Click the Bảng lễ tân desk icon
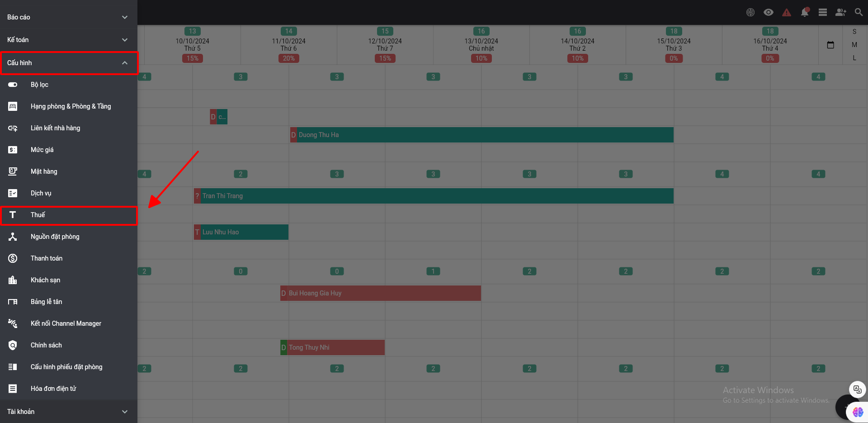Image resolution: width=868 pixels, height=423 pixels. click(x=13, y=302)
